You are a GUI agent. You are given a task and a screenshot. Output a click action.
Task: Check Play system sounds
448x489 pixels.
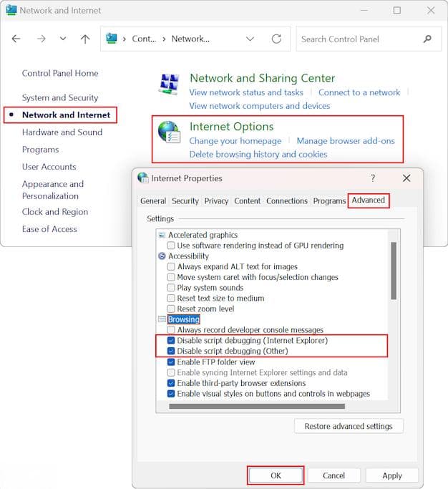click(x=171, y=288)
